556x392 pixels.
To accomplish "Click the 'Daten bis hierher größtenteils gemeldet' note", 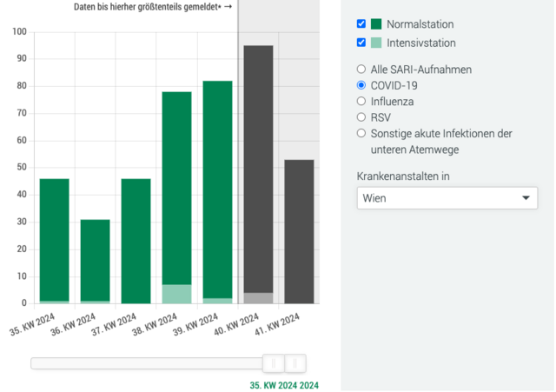I will 153,7.
